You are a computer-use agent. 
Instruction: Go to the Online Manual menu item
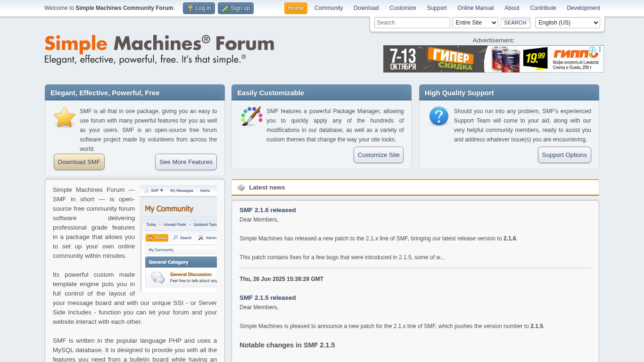click(476, 8)
